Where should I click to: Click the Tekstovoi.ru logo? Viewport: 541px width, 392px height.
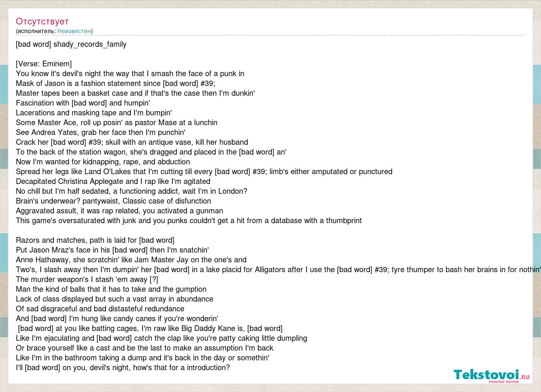492,376
